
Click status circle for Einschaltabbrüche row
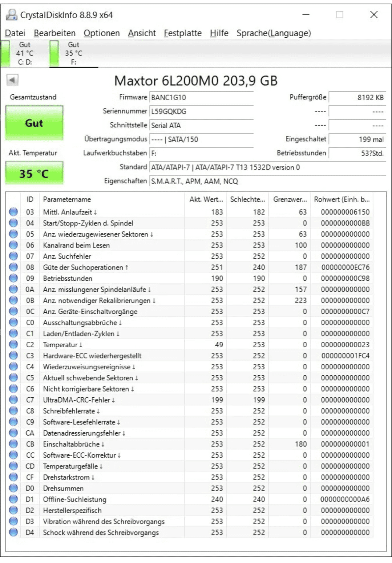click(x=13, y=444)
